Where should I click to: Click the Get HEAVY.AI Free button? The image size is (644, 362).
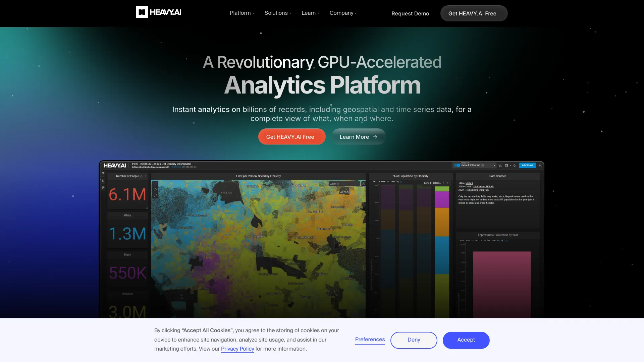tap(472, 13)
